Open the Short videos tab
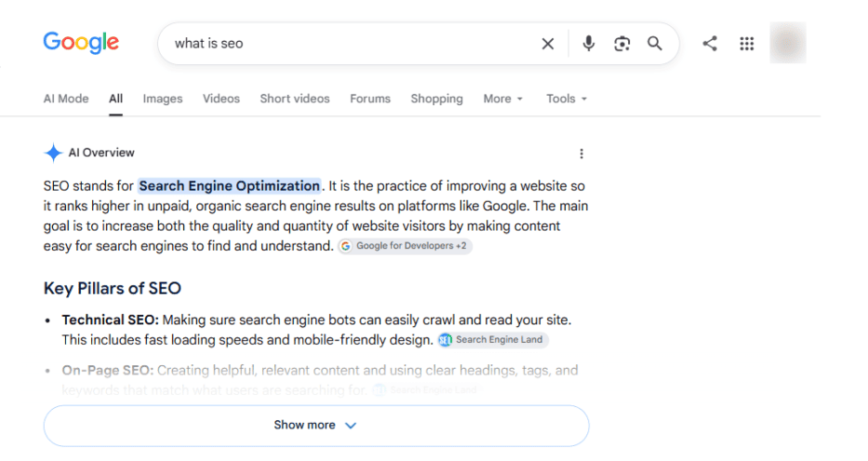 (x=295, y=99)
